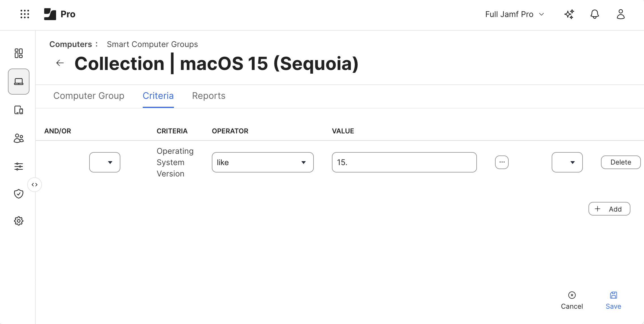Delete the Operating System Version criteria
This screenshot has width=644, height=324.
(620, 162)
